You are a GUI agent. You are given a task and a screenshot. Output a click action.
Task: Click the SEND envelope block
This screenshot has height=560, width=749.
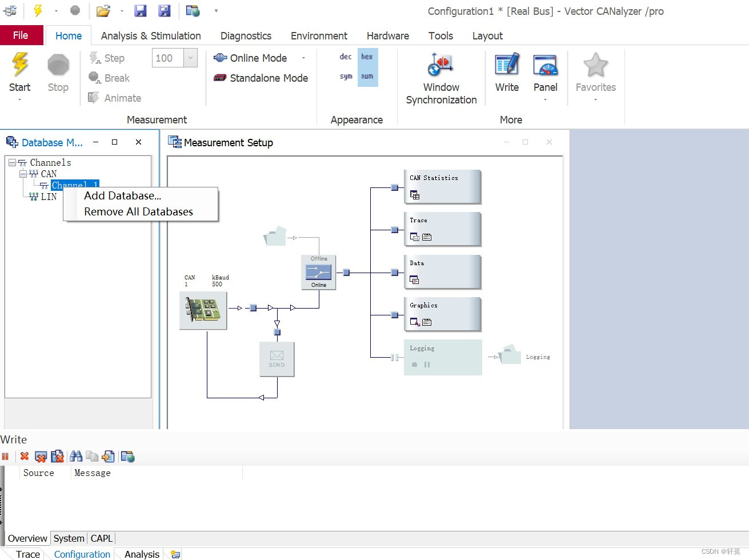(277, 359)
